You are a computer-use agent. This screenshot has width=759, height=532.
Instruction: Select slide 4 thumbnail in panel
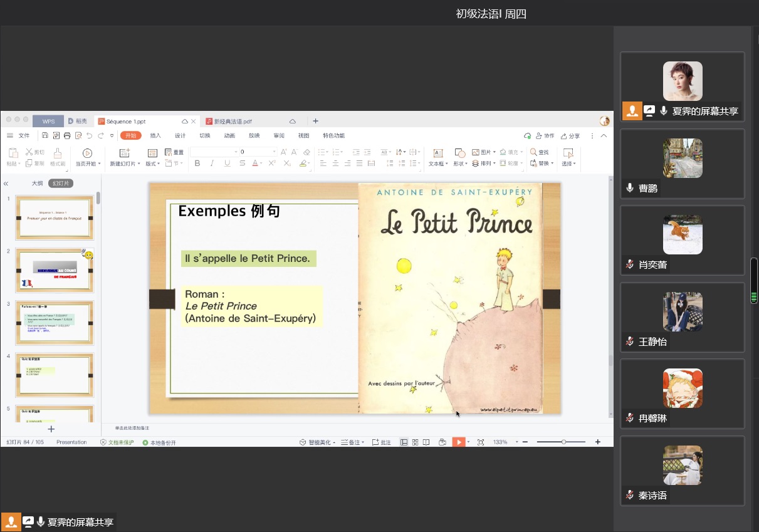55,375
